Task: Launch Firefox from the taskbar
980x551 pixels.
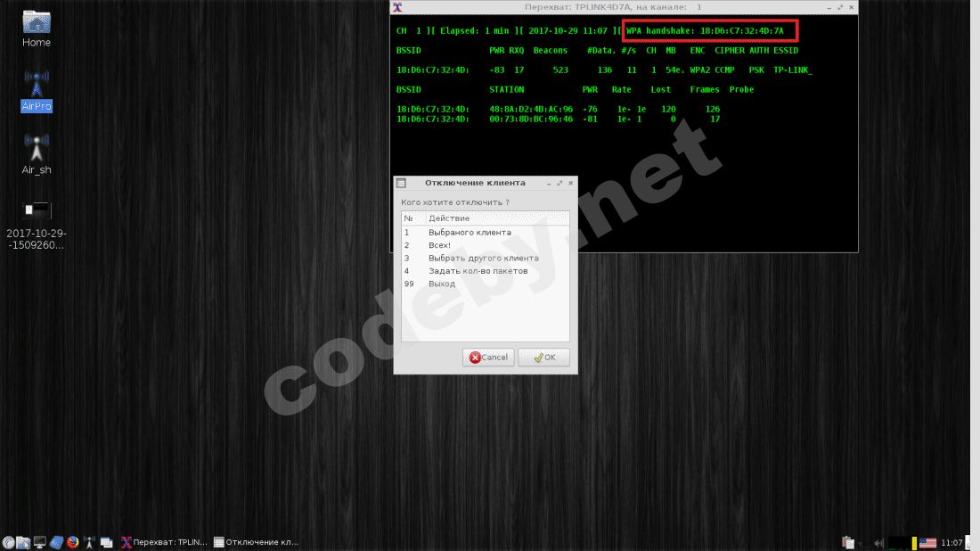Action: coord(73,542)
